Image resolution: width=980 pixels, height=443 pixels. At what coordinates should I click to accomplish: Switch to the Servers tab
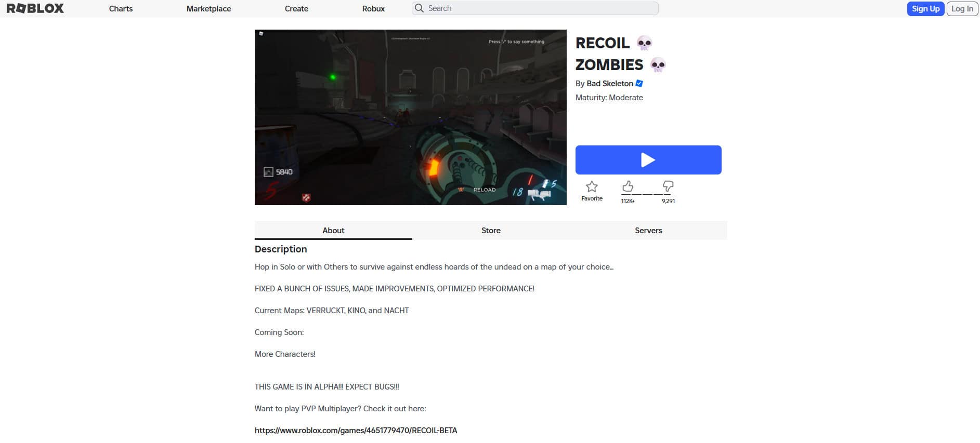click(648, 230)
